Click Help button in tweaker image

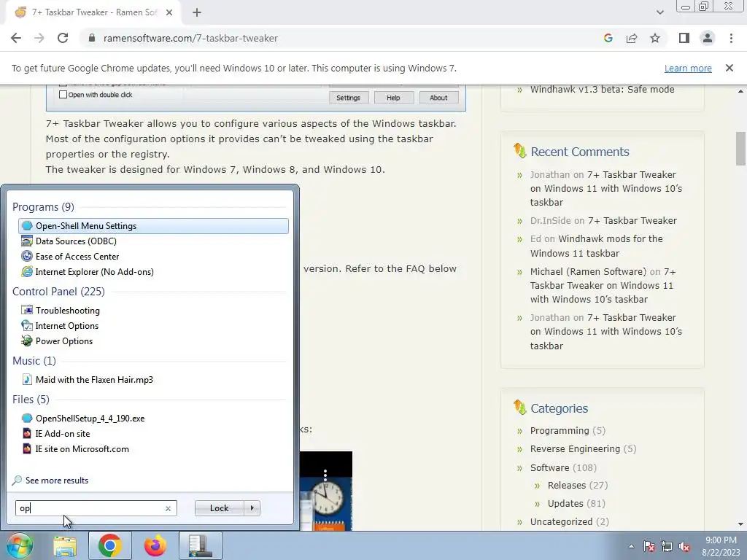(393, 98)
